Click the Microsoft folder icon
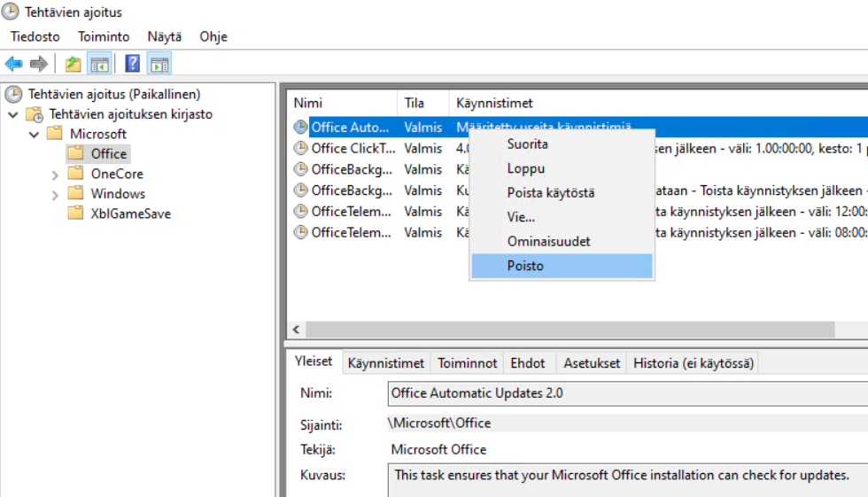The image size is (868, 497). pyautogui.click(x=55, y=134)
